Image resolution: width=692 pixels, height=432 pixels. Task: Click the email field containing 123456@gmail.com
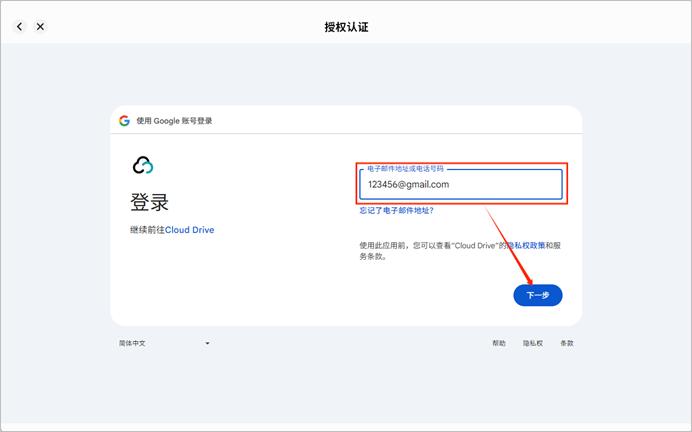(460, 185)
